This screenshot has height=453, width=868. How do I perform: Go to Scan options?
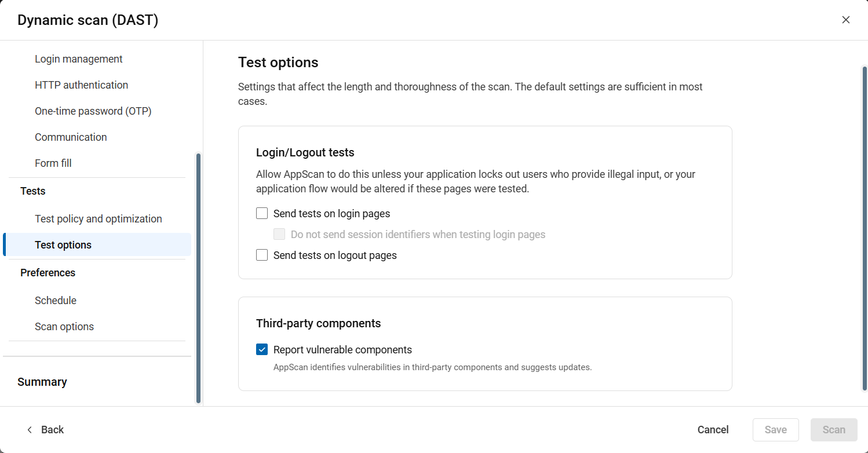64,327
